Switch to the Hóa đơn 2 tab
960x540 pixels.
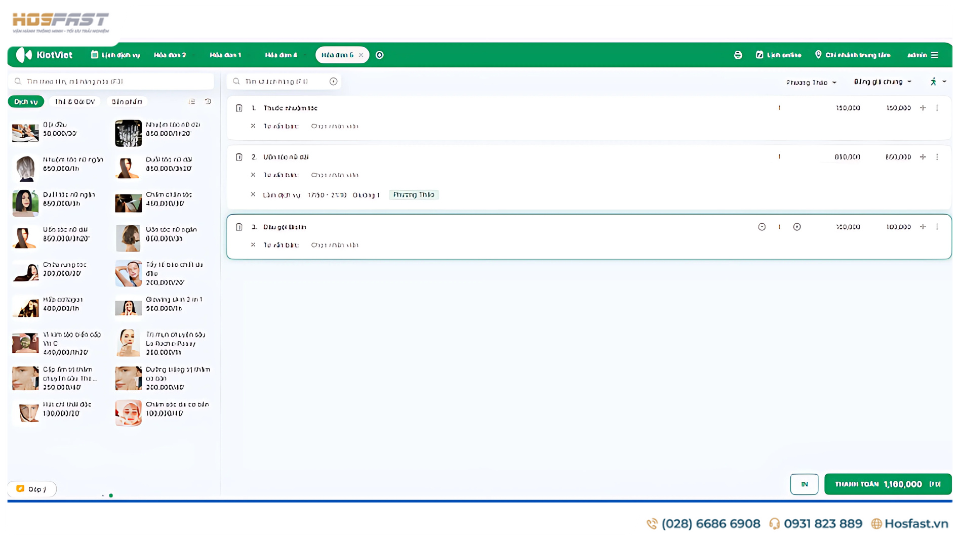pyautogui.click(x=170, y=55)
